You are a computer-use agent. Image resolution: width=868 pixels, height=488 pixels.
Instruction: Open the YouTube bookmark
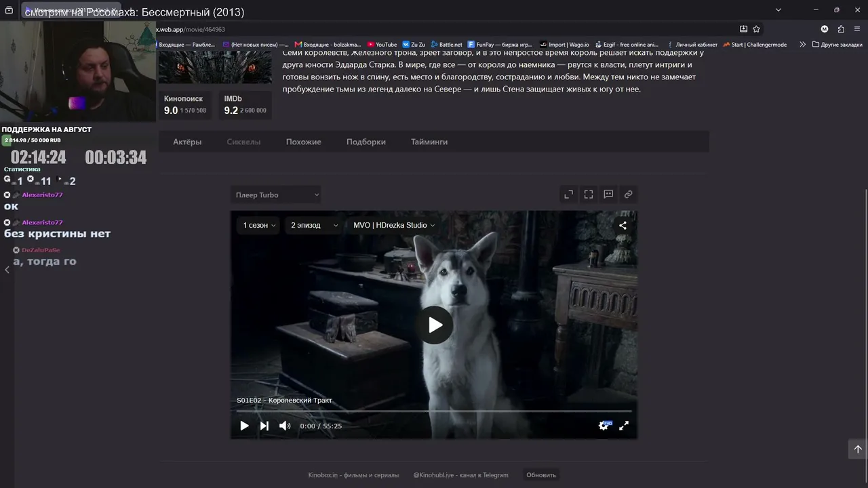[x=382, y=45]
